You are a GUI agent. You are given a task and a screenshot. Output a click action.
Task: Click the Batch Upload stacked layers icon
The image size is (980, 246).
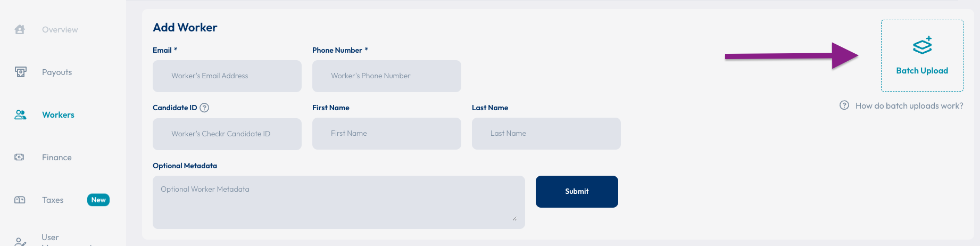pyautogui.click(x=922, y=45)
